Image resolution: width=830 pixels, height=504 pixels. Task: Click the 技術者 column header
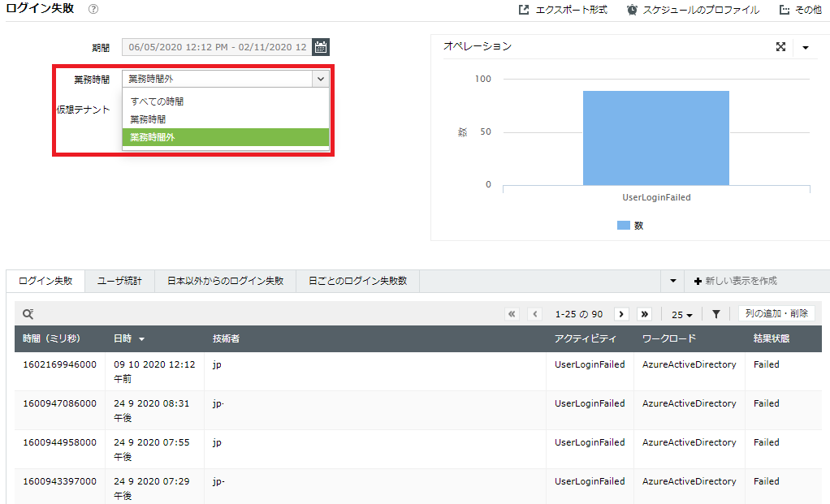tap(226, 338)
